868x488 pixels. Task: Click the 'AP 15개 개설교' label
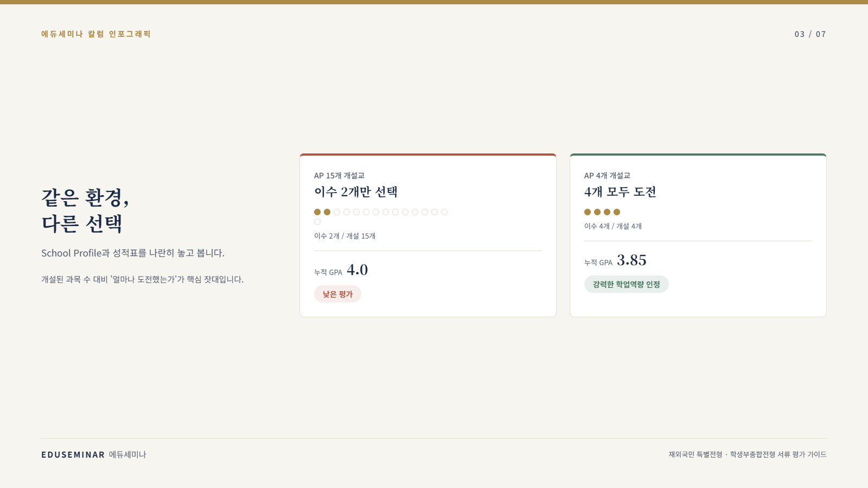click(x=339, y=176)
